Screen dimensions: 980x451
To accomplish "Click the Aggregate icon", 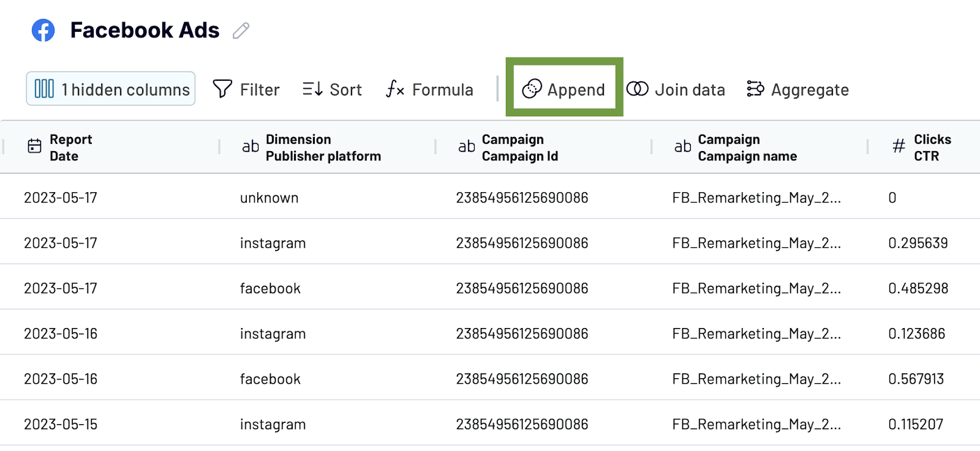I will tap(755, 89).
